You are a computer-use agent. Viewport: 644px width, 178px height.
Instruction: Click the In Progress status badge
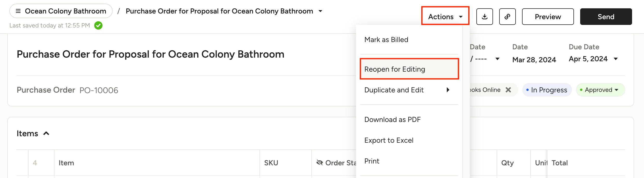(x=547, y=90)
